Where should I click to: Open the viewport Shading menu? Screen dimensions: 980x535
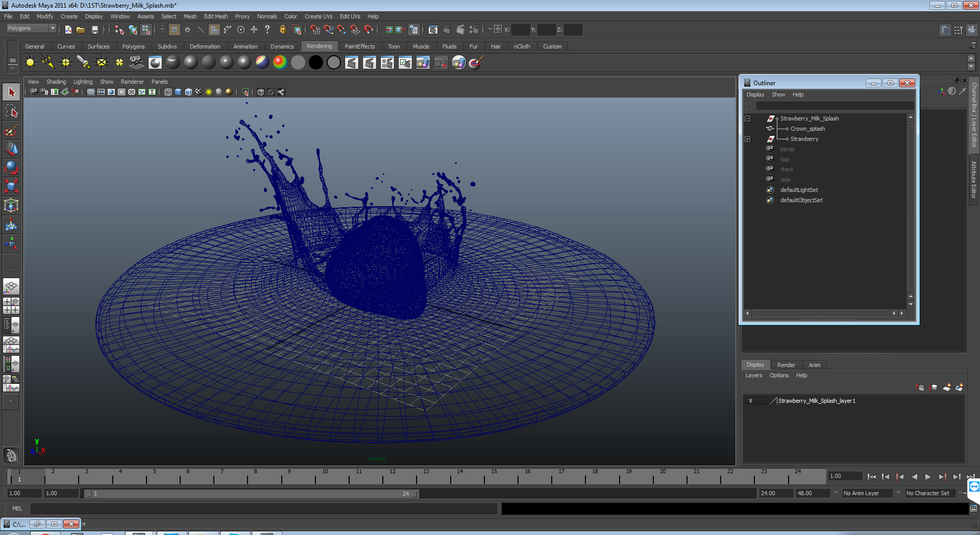pyautogui.click(x=56, y=82)
